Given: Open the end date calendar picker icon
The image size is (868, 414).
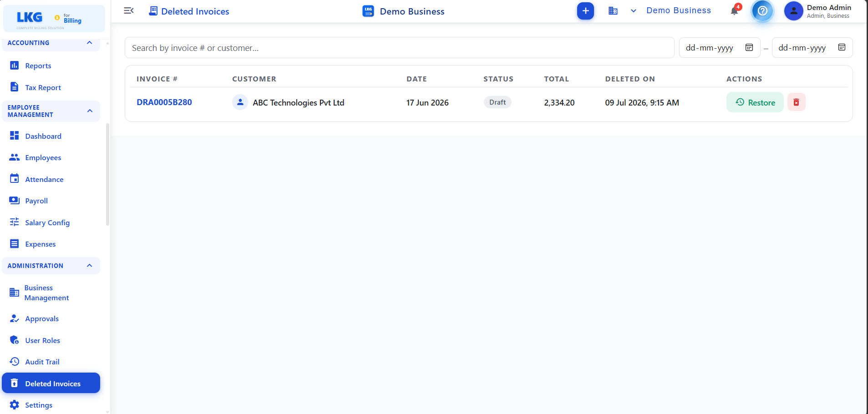Looking at the screenshot, I should tap(842, 48).
